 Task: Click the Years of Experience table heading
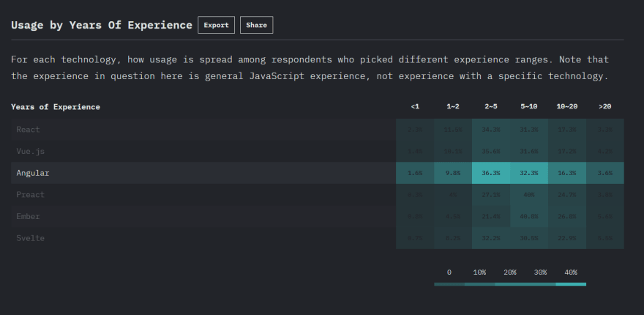click(56, 107)
